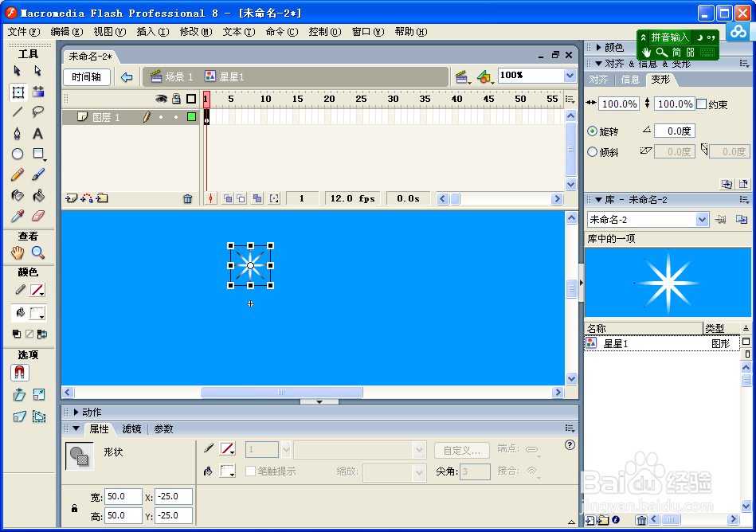Viewport: 756px width, 532px height.
Task: Select the 倾斜 radio button
Action: tap(592, 152)
